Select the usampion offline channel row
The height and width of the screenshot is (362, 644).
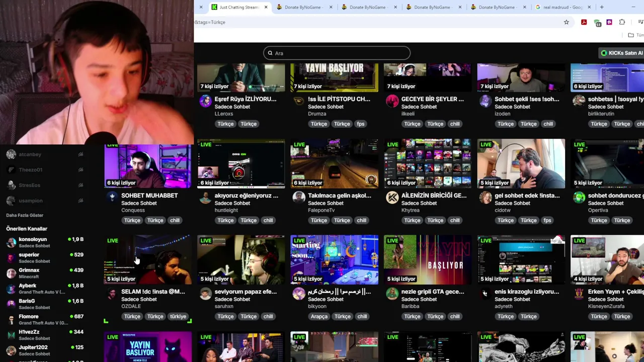pyautogui.click(x=45, y=201)
